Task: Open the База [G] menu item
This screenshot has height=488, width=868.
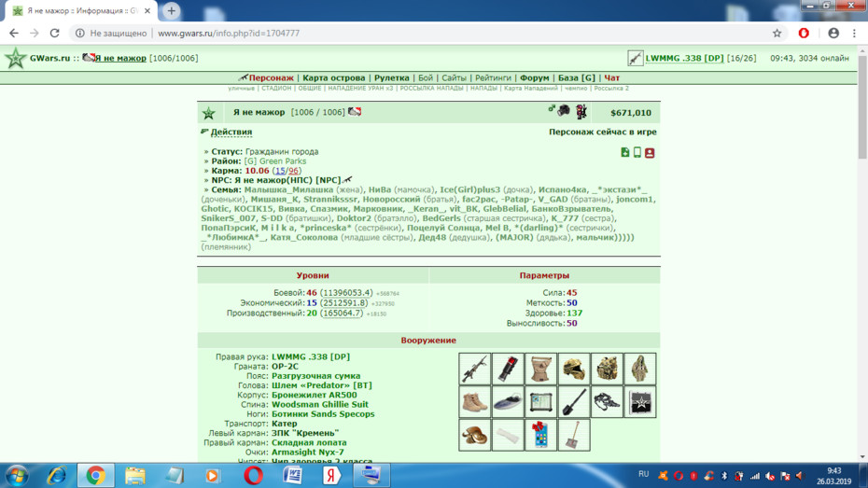Action: [576, 78]
